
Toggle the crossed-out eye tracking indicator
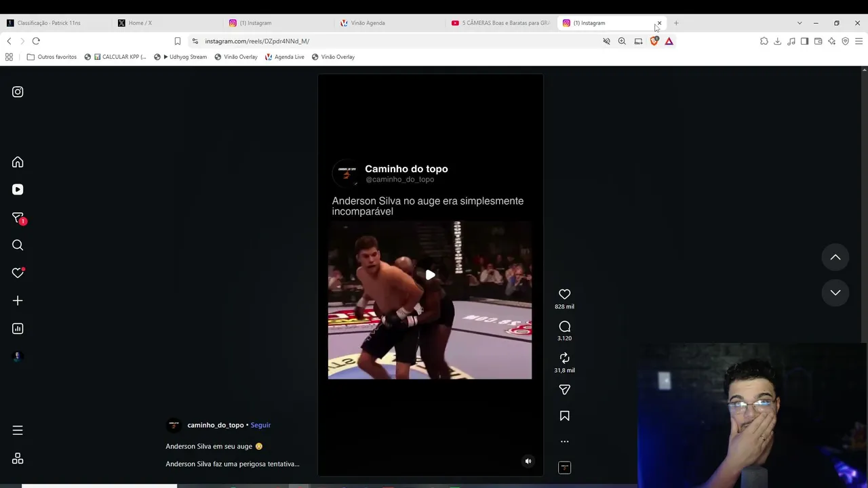(x=606, y=41)
